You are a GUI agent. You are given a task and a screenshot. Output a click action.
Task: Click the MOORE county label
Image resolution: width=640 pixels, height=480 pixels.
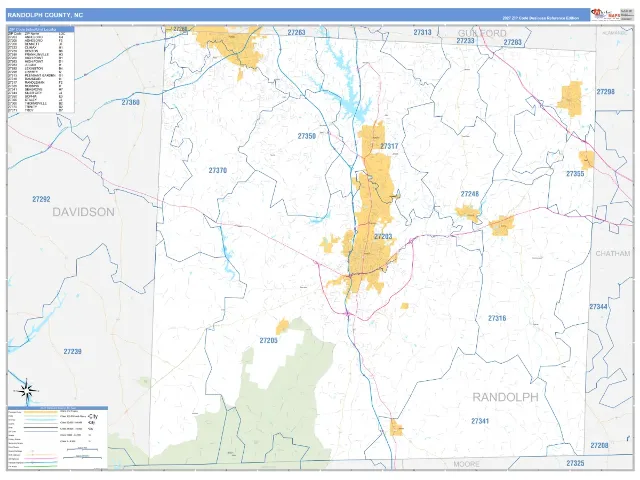[x=467, y=464]
